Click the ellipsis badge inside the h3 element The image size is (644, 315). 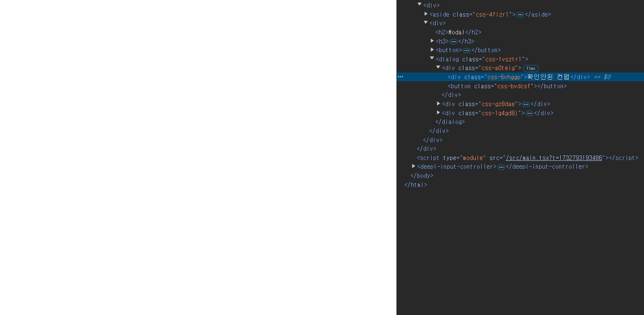click(x=453, y=41)
